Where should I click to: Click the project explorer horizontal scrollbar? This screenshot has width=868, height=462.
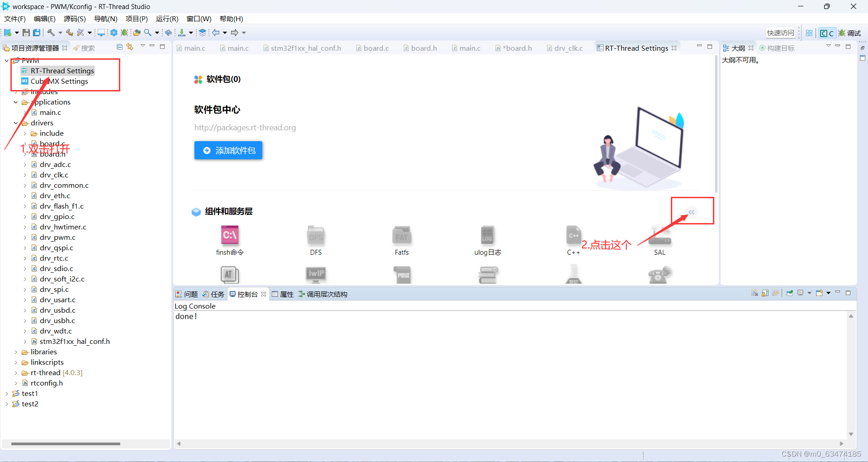point(66,444)
